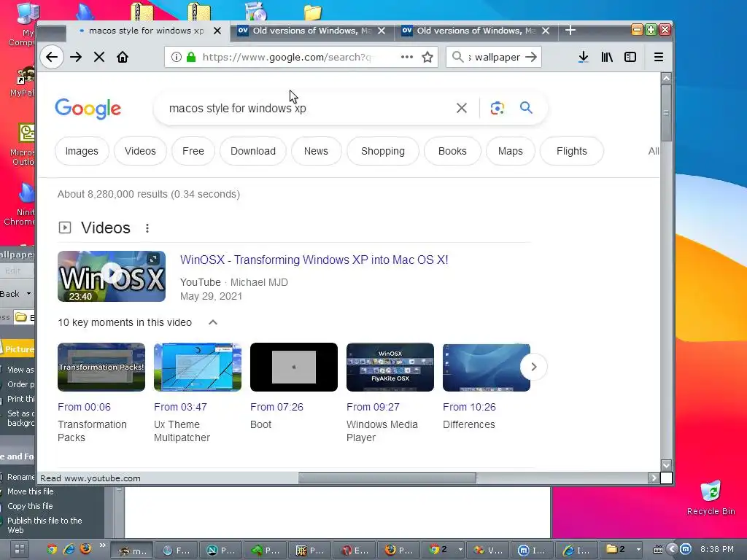
Task: Filter results by Videos chip
Action: click(x=140, y=151)
